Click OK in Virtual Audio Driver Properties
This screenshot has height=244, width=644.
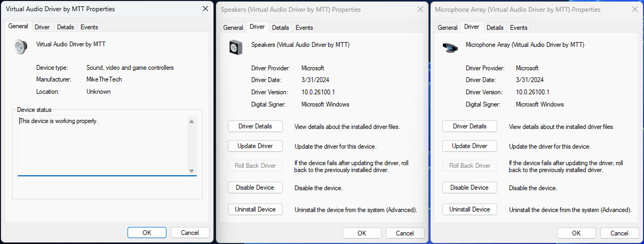(x=147, y=233)
